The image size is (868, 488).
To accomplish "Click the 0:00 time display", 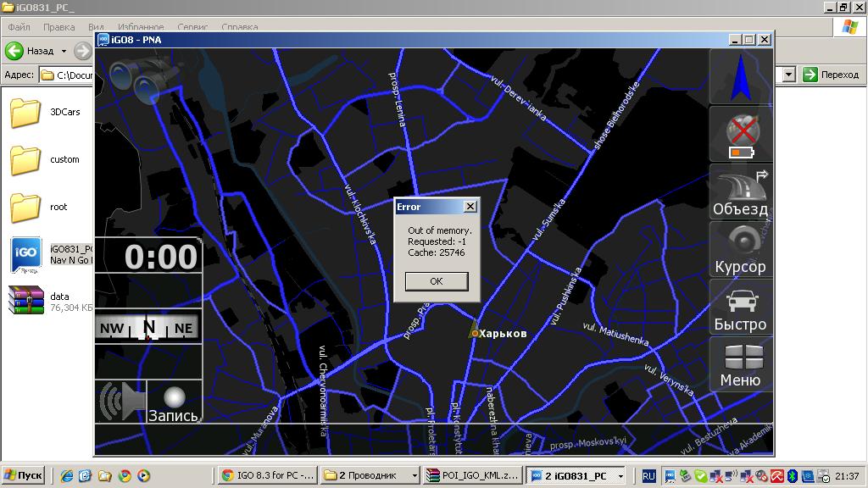I will click(160, 257).
